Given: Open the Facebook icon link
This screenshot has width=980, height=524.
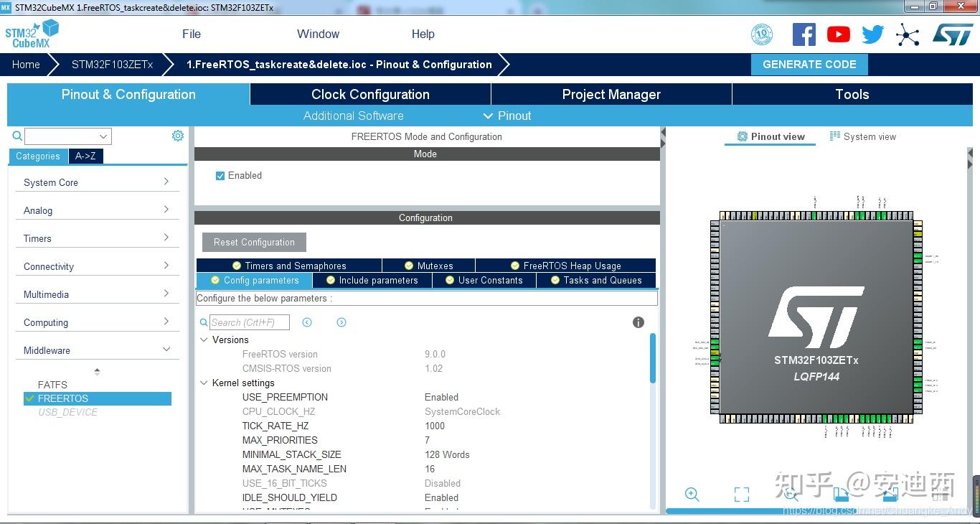Looking at the screenshot, I should (804, 34).
